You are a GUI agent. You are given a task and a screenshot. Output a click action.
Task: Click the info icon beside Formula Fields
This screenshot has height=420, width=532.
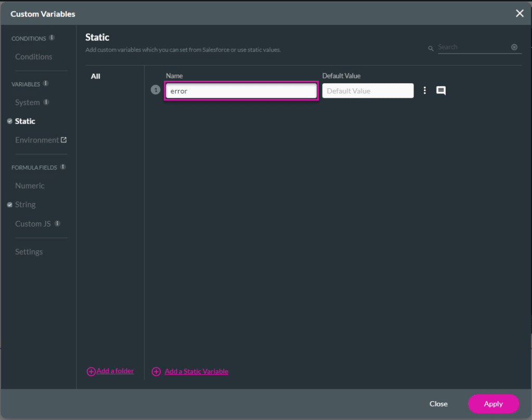(x=63, y=167)
